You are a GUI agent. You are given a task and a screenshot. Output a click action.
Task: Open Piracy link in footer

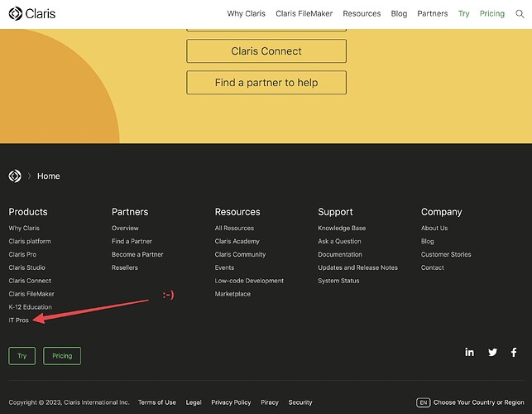(x=270, y=402)
